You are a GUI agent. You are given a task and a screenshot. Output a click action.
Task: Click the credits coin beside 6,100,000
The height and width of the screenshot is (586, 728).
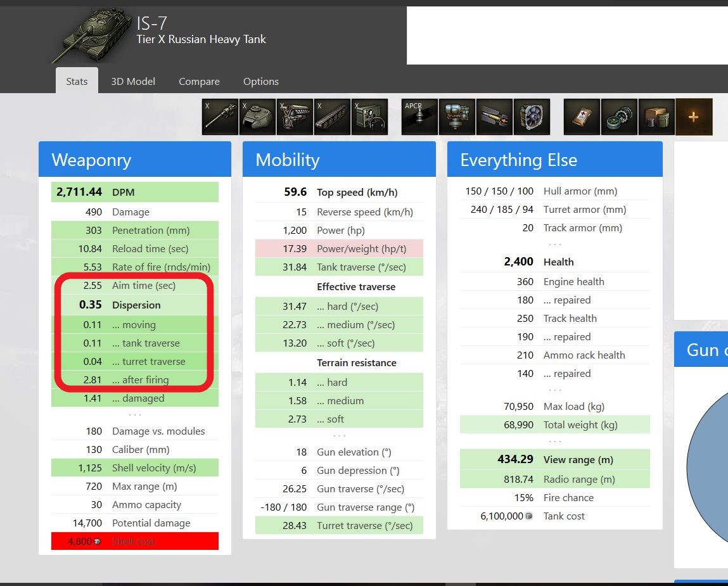coord(529,516)
